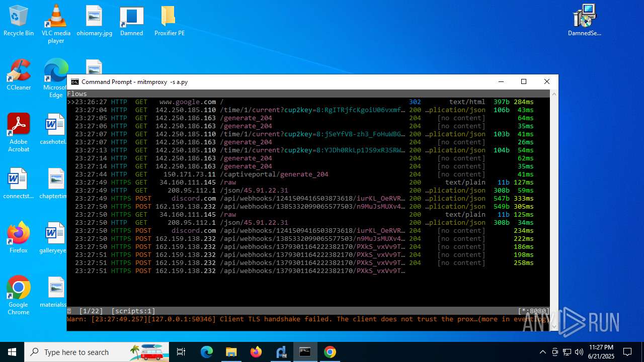
Task: Open casehotel Word document
Action: [x=55, y=129]
